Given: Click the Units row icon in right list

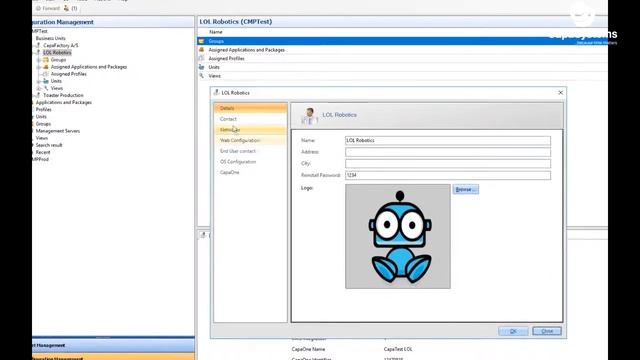Looking at the screenshot, I should (x=201, y=67).
